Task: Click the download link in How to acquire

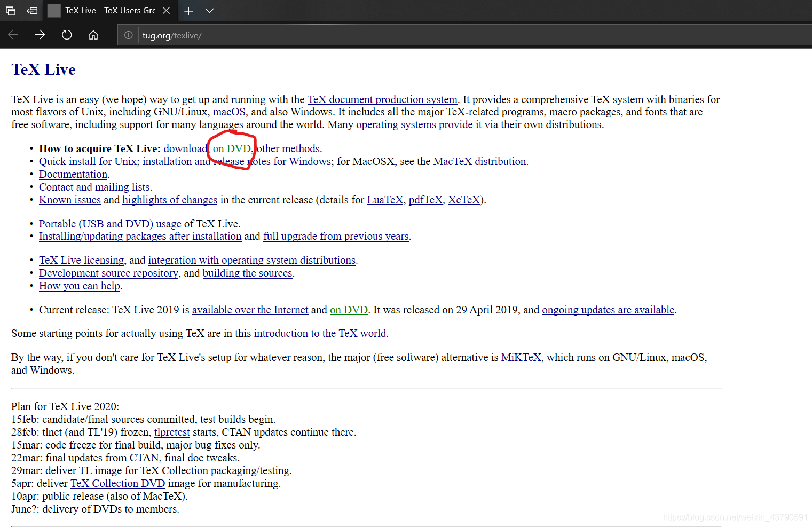Action: coord(185,149)
